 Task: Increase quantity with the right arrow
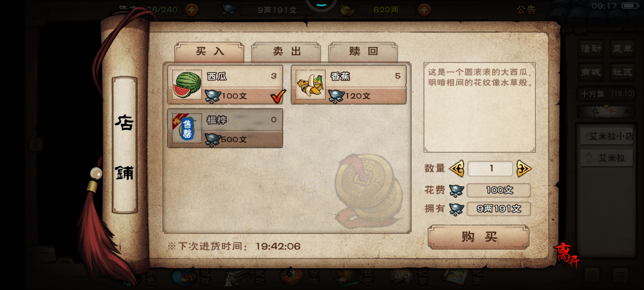(x=524, y=169)
